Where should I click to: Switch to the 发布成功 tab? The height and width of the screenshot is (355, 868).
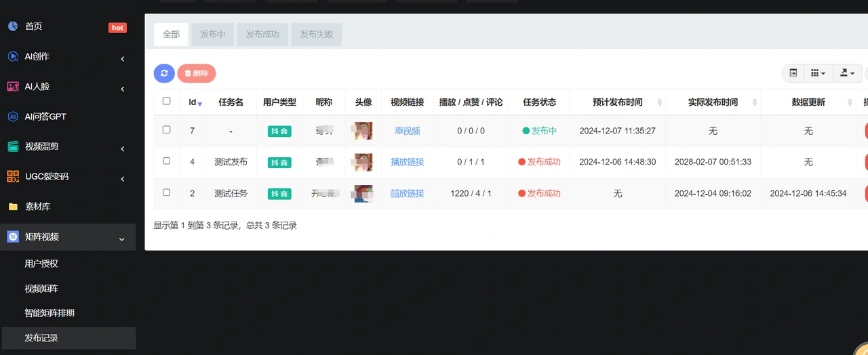262,35
